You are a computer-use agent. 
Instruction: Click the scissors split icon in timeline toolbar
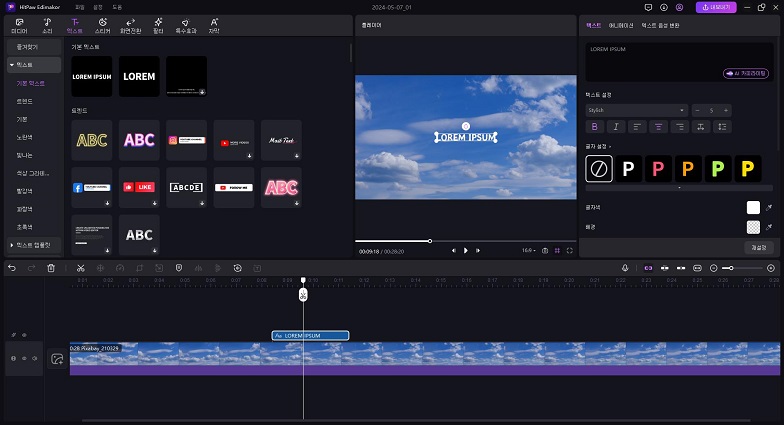pyautogui.click(x=80, y=268)
